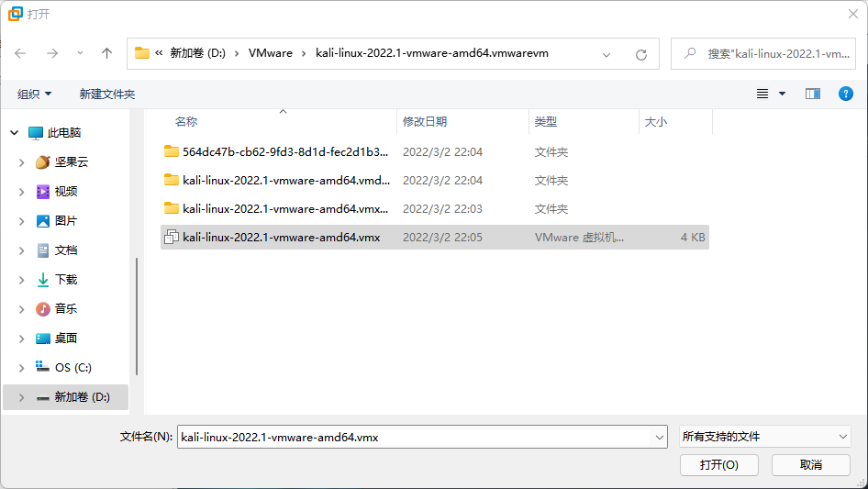Click the 取消 button
This screenshot has width=868, height=489.
(x=810, y=464)
